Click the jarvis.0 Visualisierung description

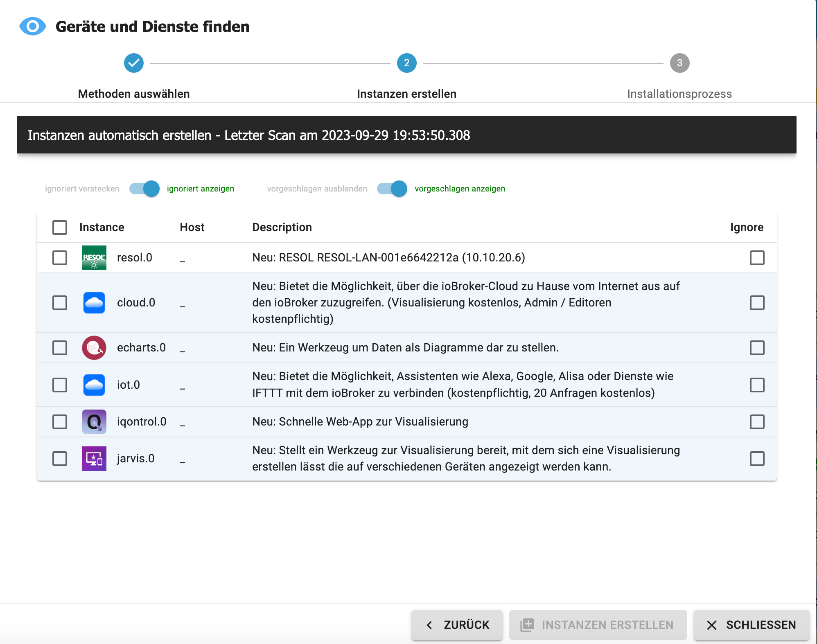466,458
